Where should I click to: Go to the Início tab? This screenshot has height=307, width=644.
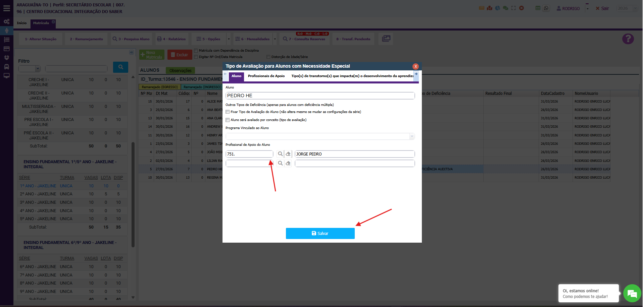(22, 23)
